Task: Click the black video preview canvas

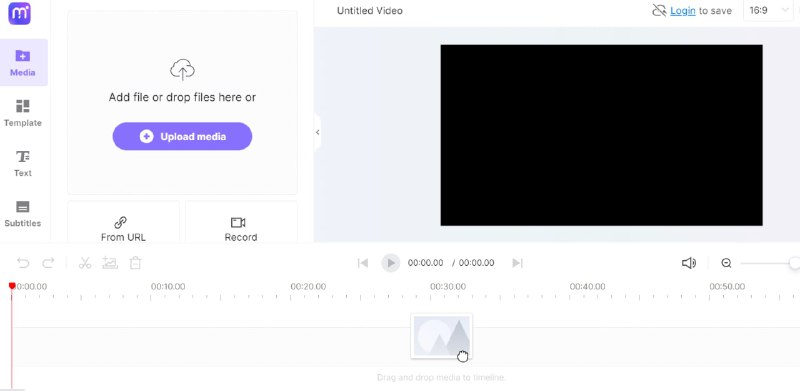Action: click(x=602, y=135)
